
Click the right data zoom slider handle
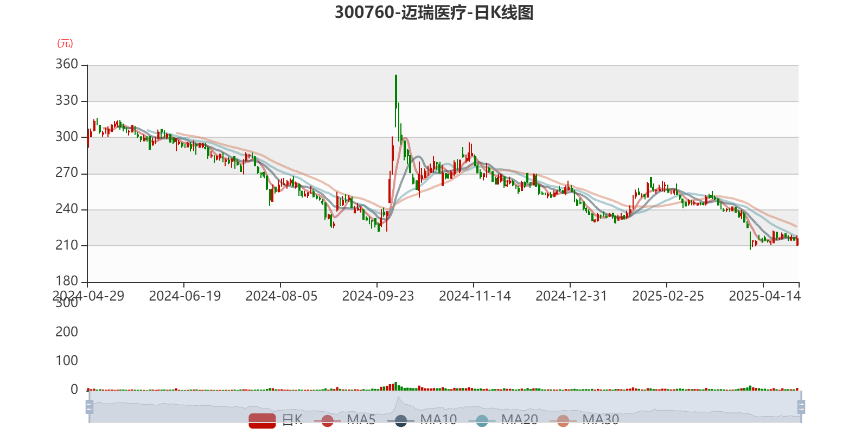[x=801, y=406]
